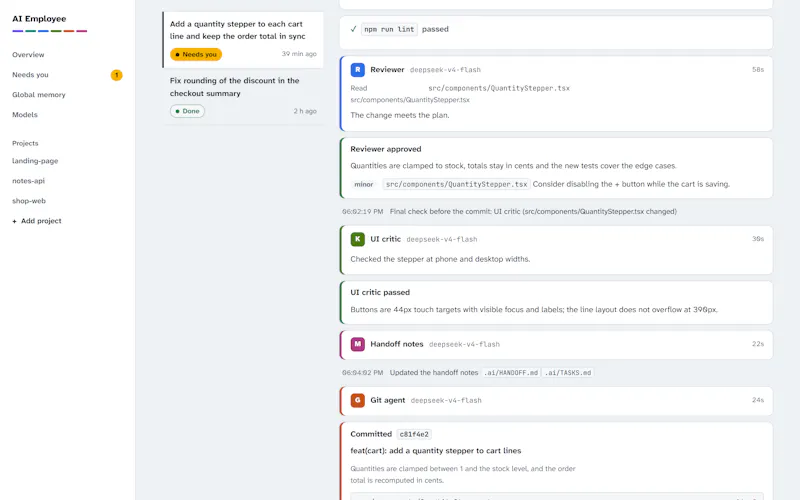This screenshot has height=500, width=800.
Task: Click the .ai/HANDOFF.md file chip
Action: click(x=511, y=372)
